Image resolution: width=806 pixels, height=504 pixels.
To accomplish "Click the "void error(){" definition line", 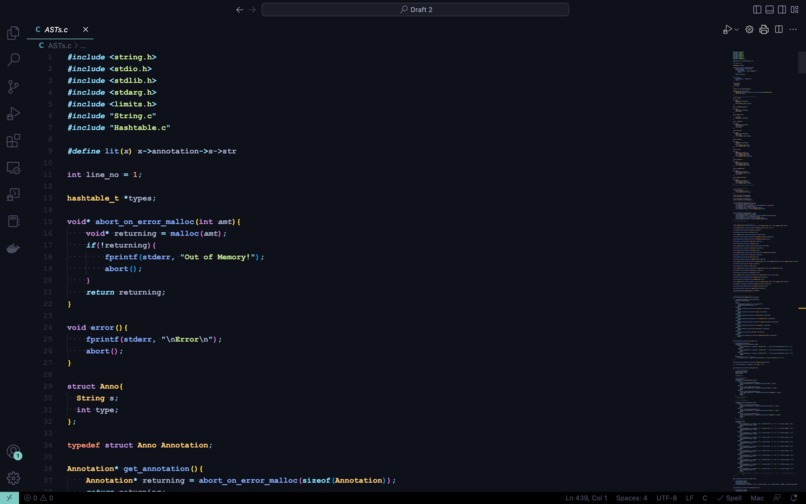I will pyautogui.click(x=97, y=328).
